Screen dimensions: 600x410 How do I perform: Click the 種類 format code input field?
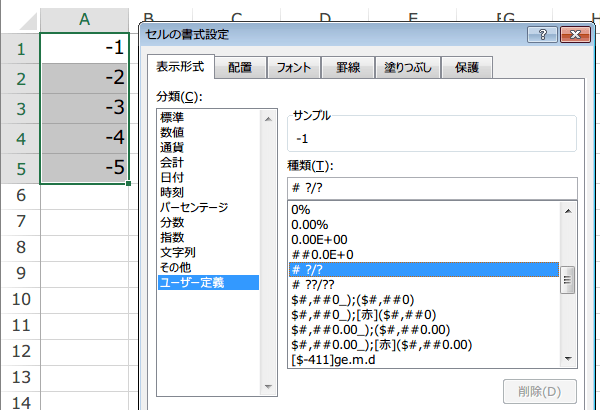(430, 186)
